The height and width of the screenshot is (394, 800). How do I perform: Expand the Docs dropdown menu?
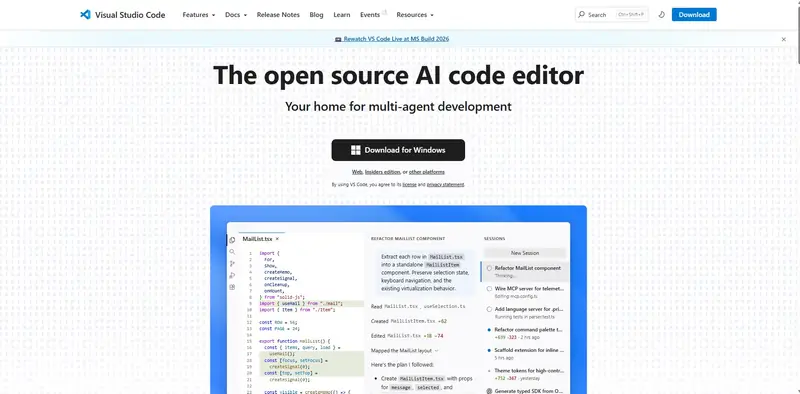point(236,15)
